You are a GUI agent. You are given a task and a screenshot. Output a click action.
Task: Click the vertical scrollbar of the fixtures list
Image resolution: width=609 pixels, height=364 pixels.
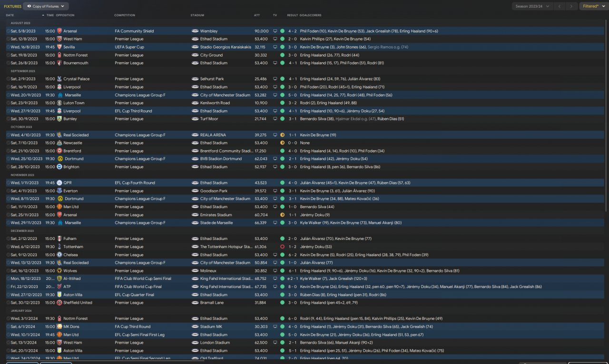point(606,116)
